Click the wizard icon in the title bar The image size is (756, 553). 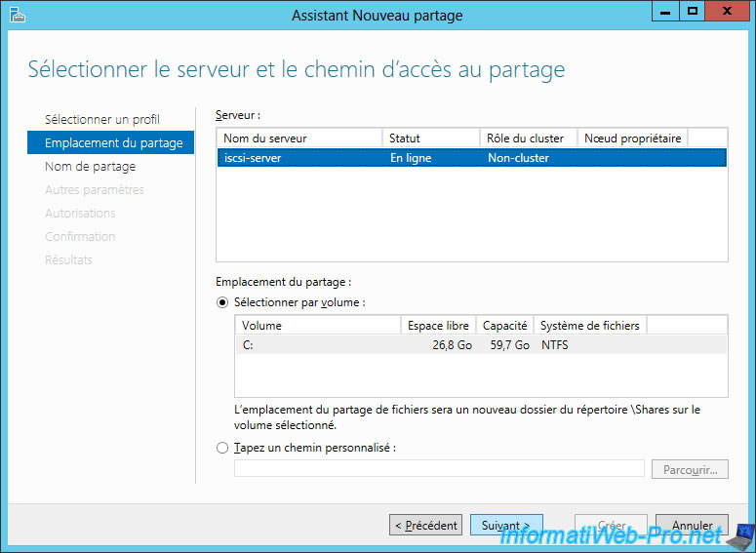(17, 15)
